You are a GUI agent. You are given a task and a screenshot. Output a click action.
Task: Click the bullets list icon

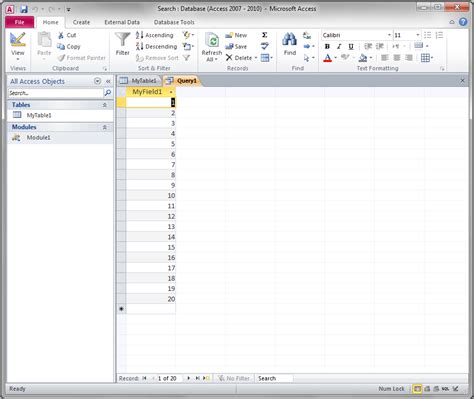pyautogui.click(x=427, y=35)
